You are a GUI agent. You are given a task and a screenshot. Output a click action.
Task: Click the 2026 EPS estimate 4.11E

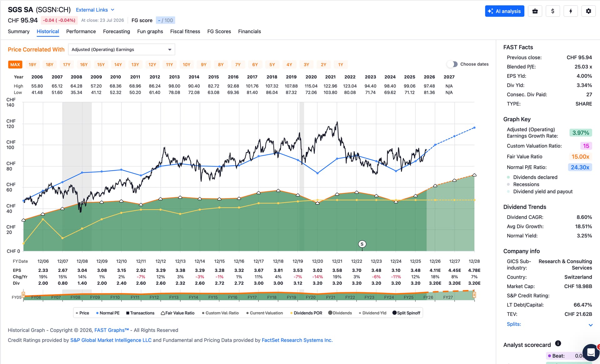point(435,270)
